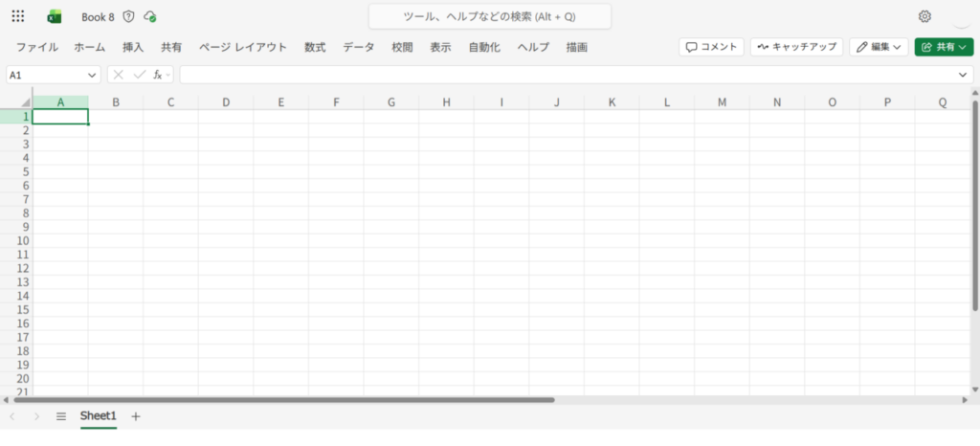Image resolution: width=980 pixels, height=446 pixels.
Task: Click the Excel logo icon
Action: point(54,16)
